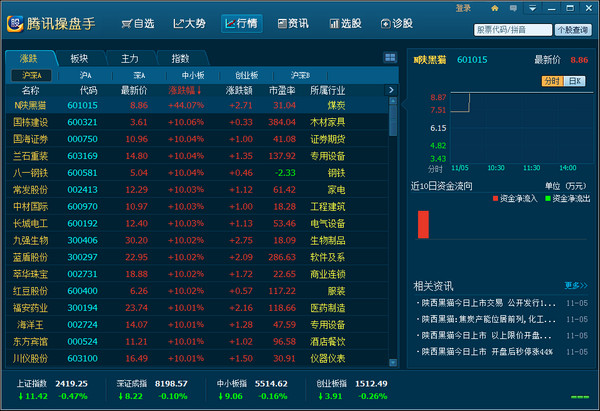Click stock code 300297
Image resolution: width=600 pixels, height=411 pixels.
point(82,257)
